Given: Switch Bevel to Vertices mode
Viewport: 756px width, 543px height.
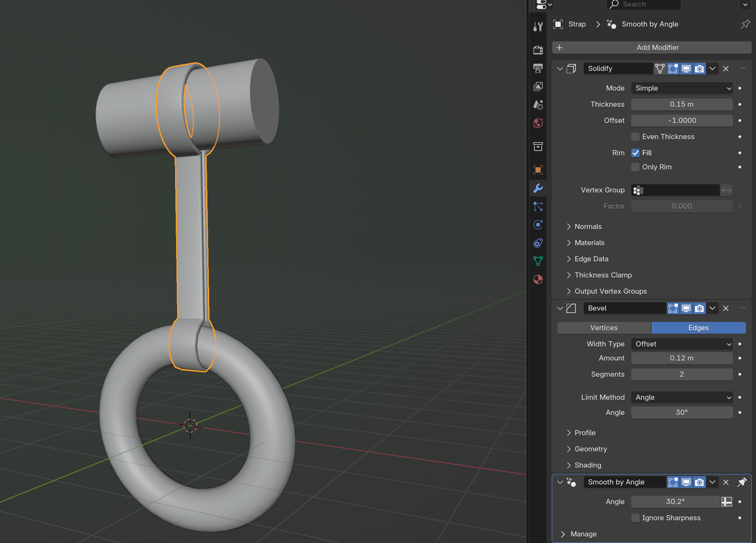Looking at the screenshot, I should tap(604, 328).
